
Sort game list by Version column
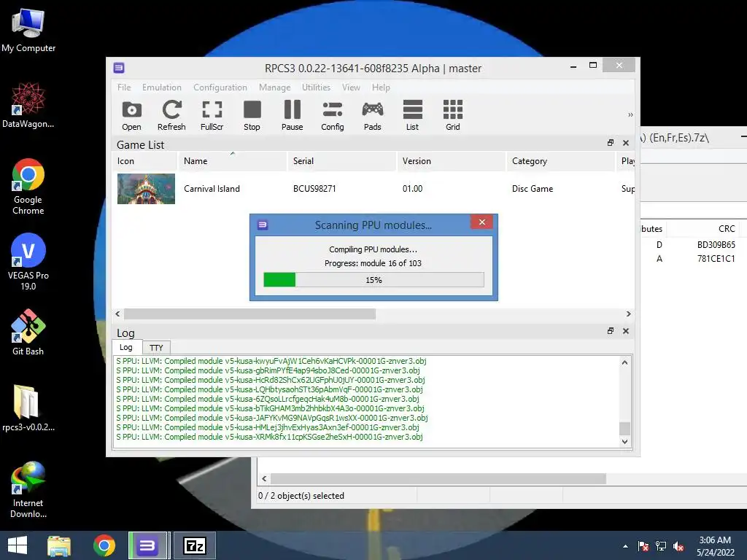coord(451,161)
